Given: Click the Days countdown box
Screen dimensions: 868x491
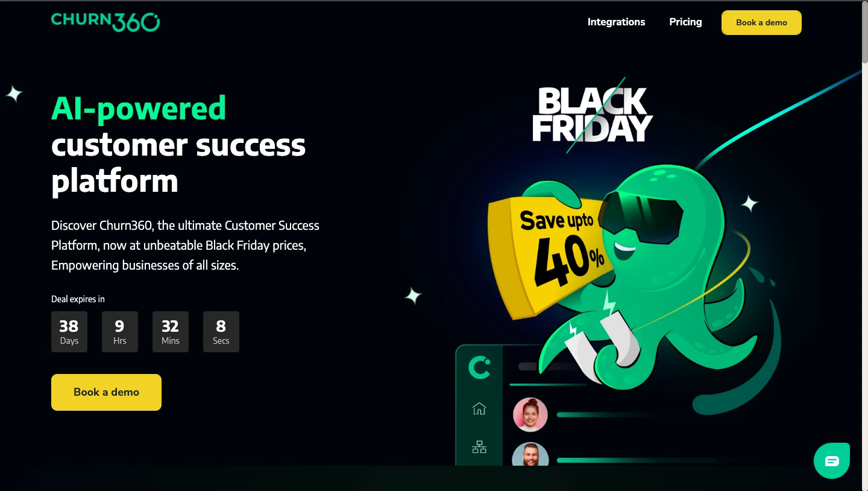Looking at the screenshot, I should coord(69,332).
